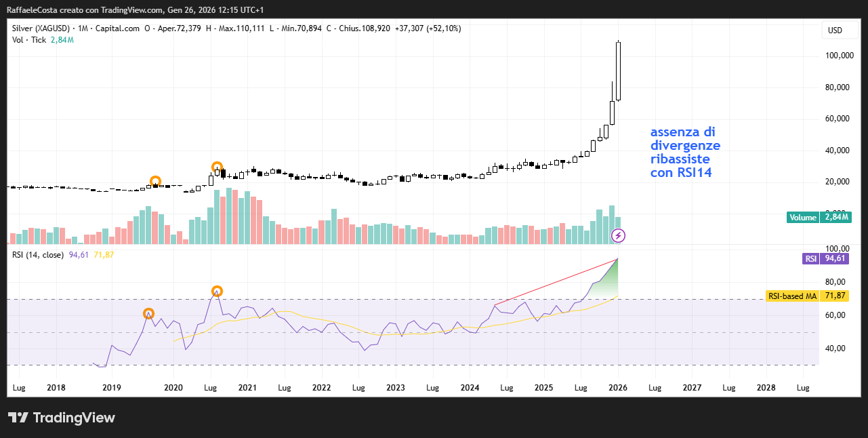
Task: Click the TradingView logo at bottom left
Action: 62,418
